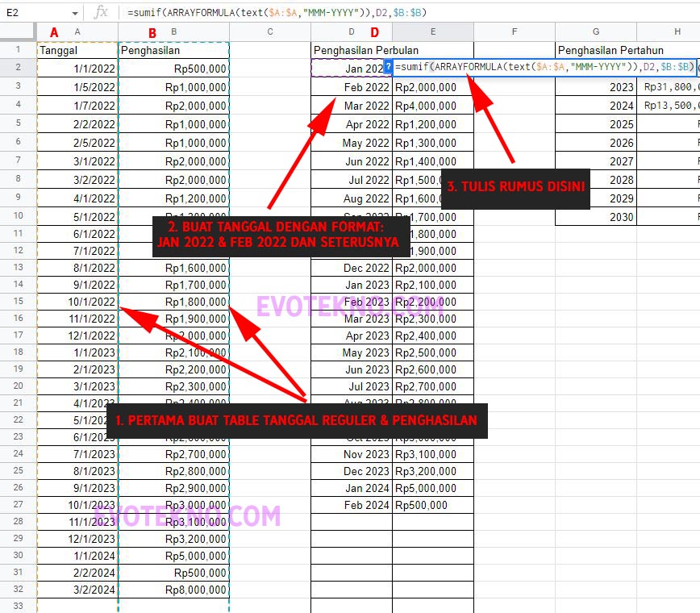Select the Apr 2022 month cell
The image size is (700, 613).
pos(352,124)
